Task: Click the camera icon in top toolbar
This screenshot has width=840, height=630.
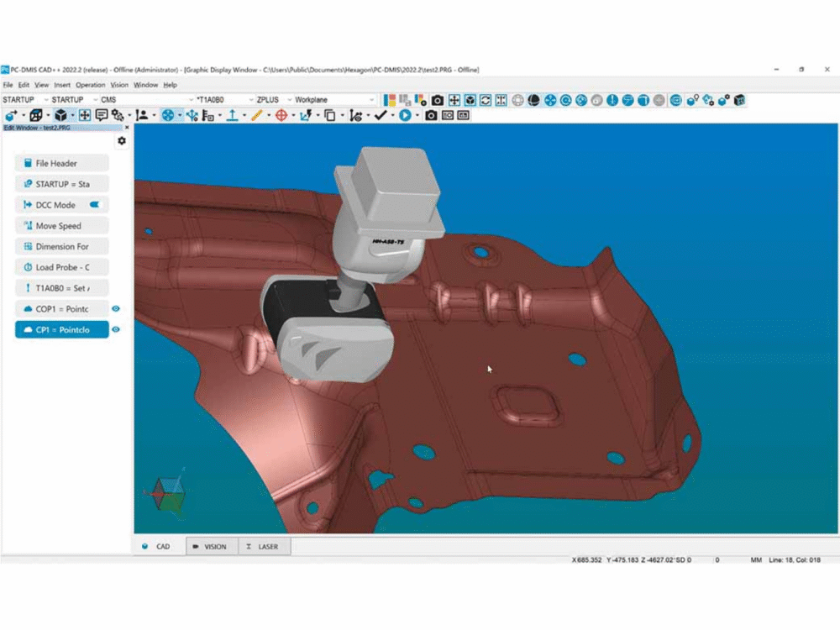Action: pyautogui.click(x=438, y=100)
